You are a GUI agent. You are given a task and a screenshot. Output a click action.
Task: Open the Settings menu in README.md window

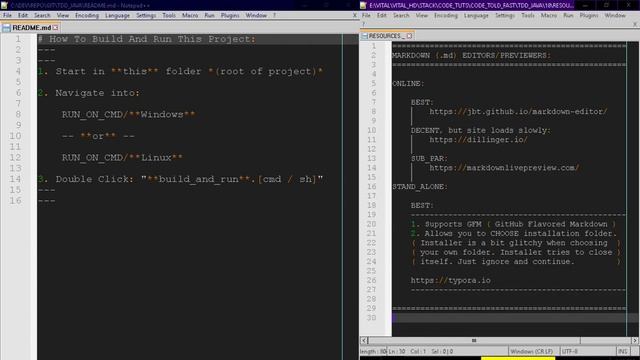coord(146,15)
